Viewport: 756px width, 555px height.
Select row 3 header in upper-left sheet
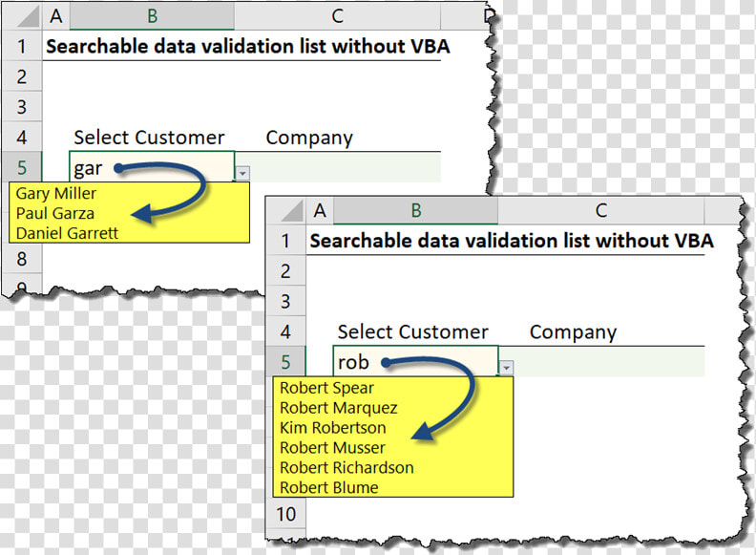22,107
